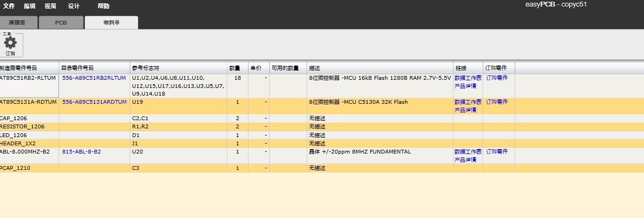Click designator cell C3
The width and height of the screenshot is (644, 218).
pos(179,168)
